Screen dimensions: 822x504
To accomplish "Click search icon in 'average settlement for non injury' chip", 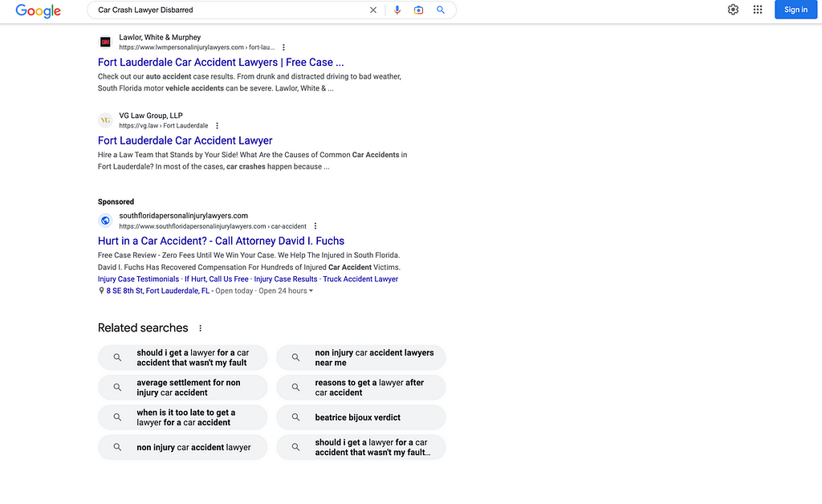I will pos(117,388).
